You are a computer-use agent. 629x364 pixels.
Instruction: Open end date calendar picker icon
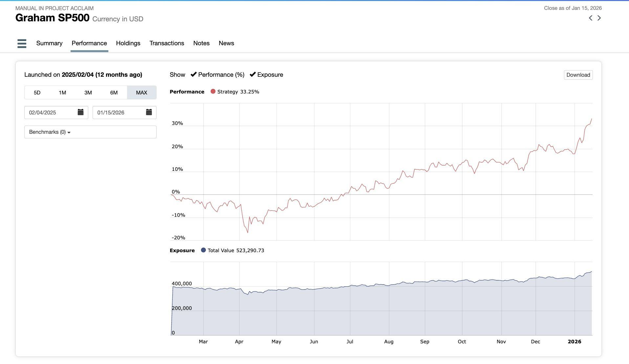149,112
